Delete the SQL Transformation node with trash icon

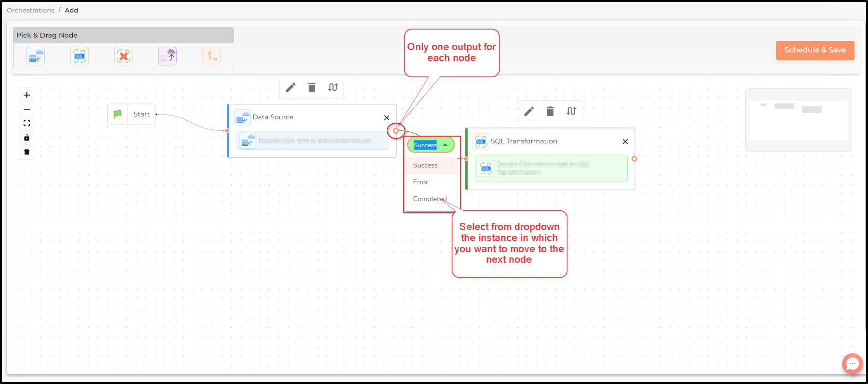tap(550, 112)
